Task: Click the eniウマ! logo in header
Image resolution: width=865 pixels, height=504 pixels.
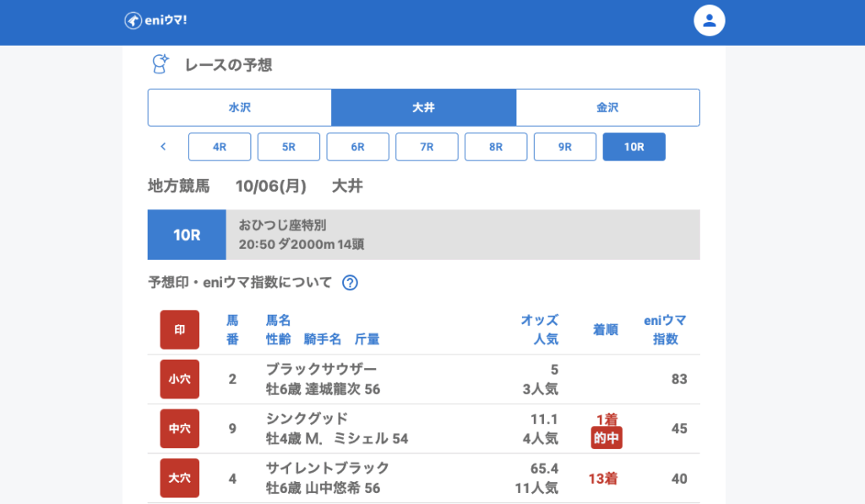Action: (155, 20)
